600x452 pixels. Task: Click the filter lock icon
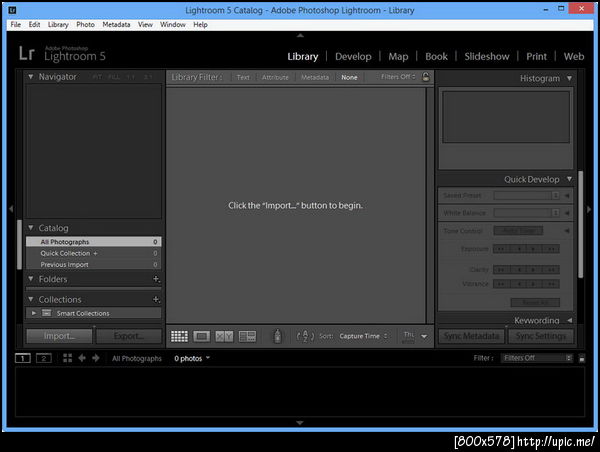click(x=426, y=77)
